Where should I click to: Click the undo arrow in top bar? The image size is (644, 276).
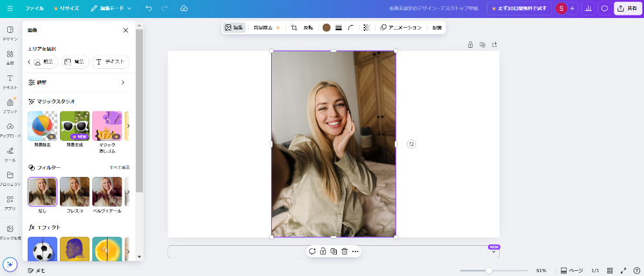click(149, 8)
